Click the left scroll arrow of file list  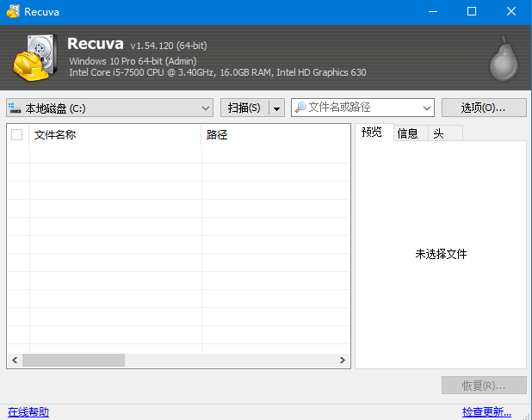point(15,360)
